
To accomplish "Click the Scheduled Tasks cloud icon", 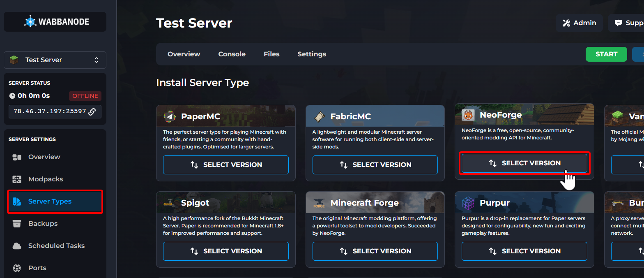I will coord(17,246).
